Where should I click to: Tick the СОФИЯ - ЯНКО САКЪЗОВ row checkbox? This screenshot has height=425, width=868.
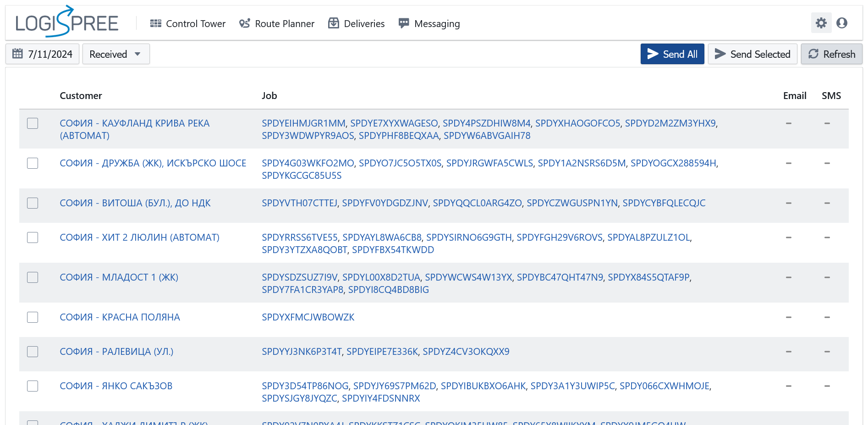(x=33, y=386)
